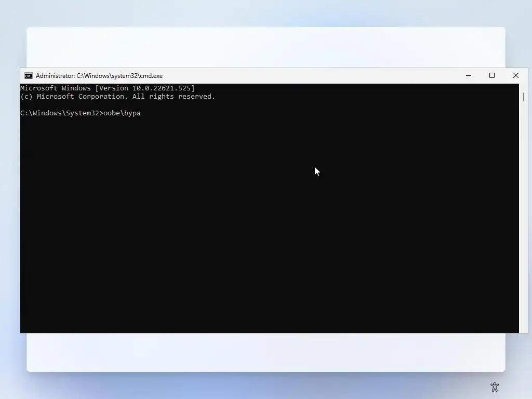This screenshot has width=532, height=399.
Task: Click the "C:\Windows\System32>" prompt text
Action: pos(62,113)
